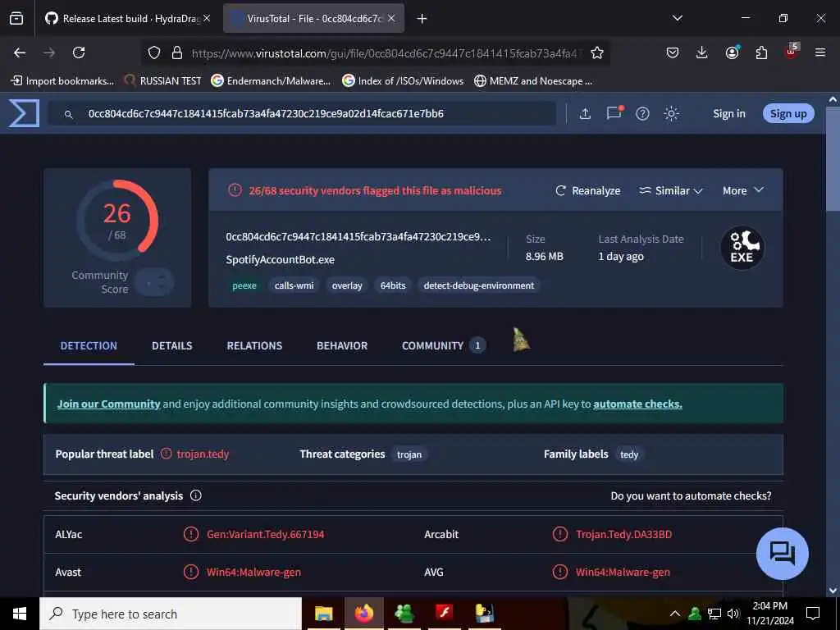Click the Community Score vote control
The height and width of the screenshot is (630, 840).
tap(154, 282)
